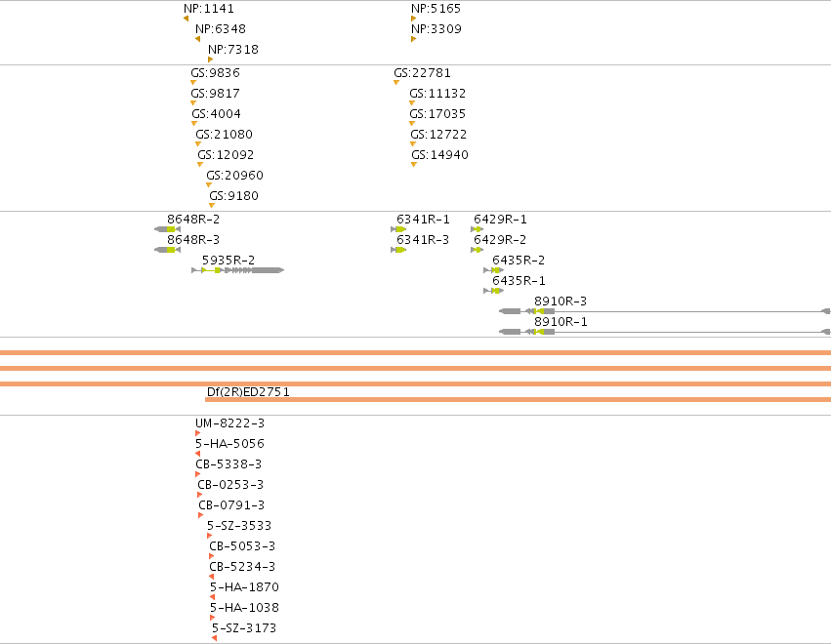831x644 pixels.
Task: Click the GS:9836 insertion label
Action: 215,73
